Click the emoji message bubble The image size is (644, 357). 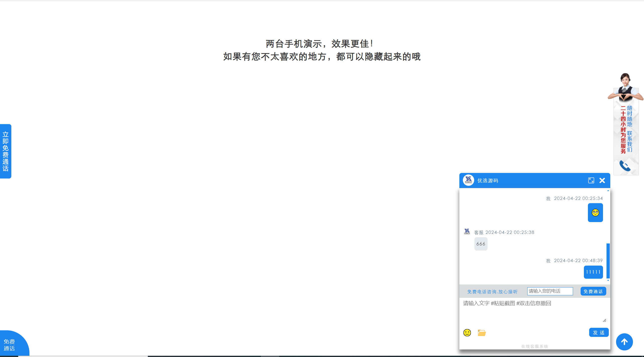coord(595,212)
